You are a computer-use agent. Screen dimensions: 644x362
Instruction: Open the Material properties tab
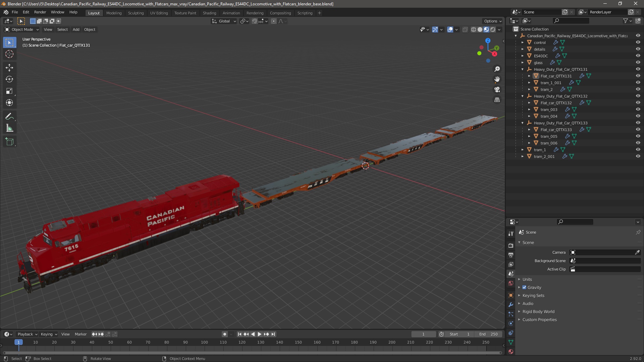click(x=511, y=352)
